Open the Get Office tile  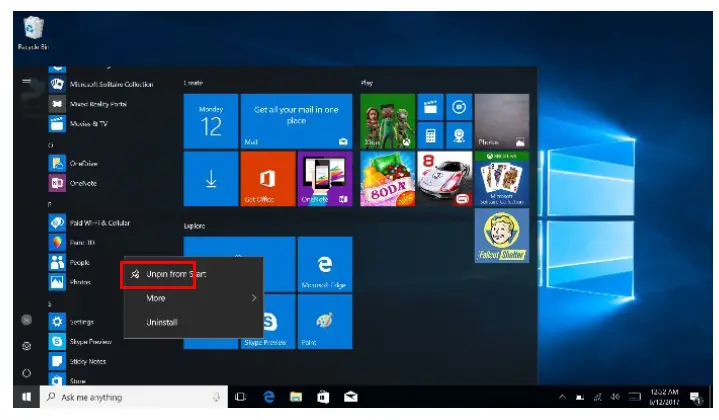(x=268, y=178)
